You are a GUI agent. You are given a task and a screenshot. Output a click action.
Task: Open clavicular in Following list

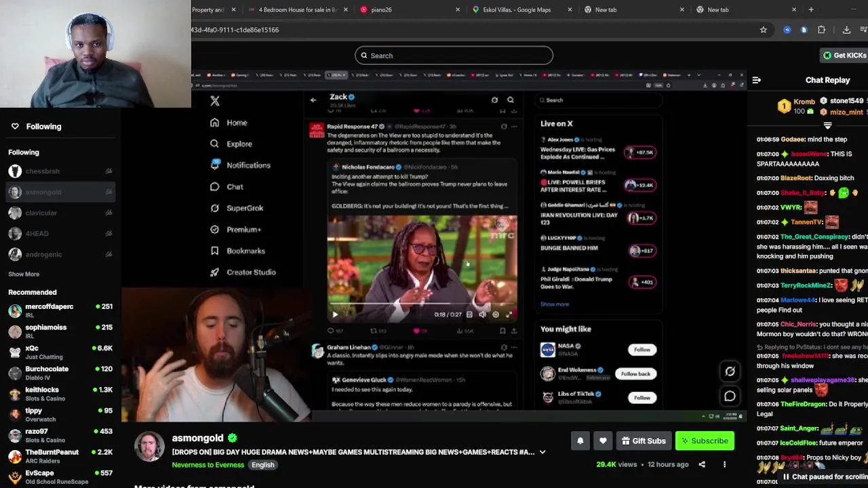click(x=60, y=213)
